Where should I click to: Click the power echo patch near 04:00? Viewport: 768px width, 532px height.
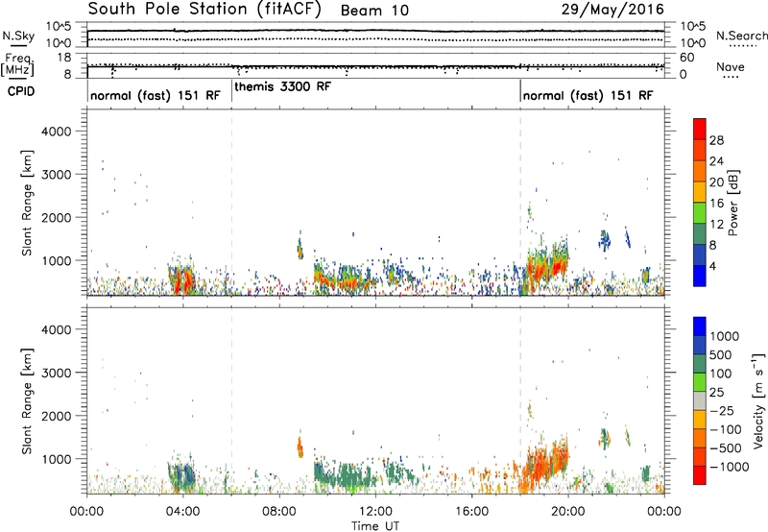[181, 278]
